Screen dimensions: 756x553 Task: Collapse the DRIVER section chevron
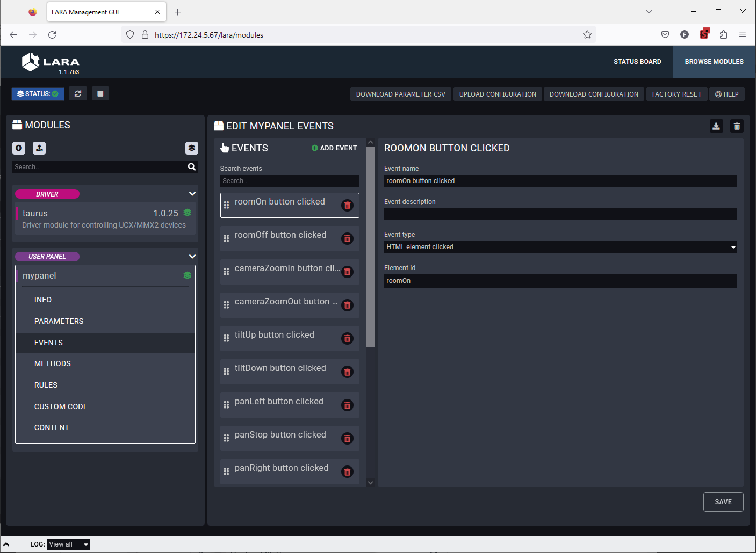point(192,194)
